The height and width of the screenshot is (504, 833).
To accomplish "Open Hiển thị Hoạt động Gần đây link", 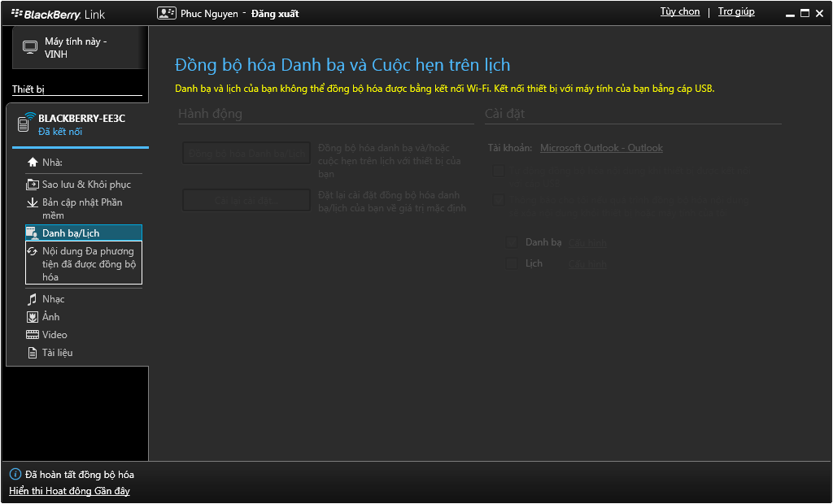I will click(x=69, y=491).
